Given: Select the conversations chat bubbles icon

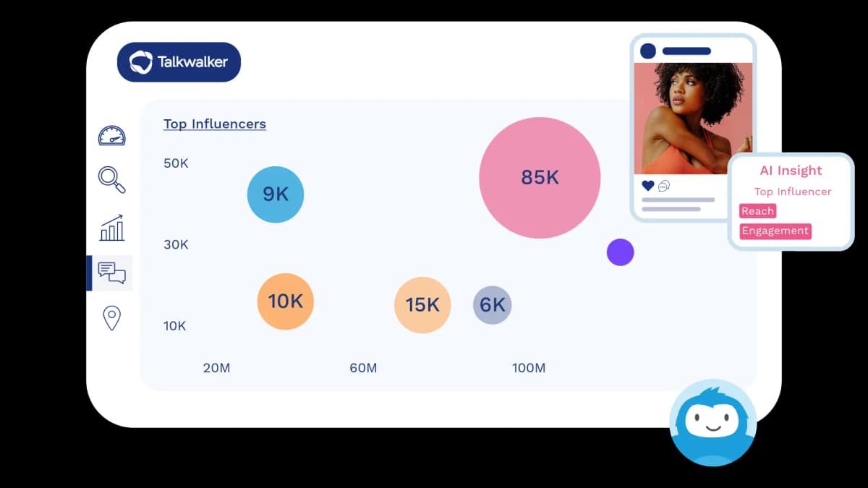Looking at the screenshot, I should tap(111, 273).
